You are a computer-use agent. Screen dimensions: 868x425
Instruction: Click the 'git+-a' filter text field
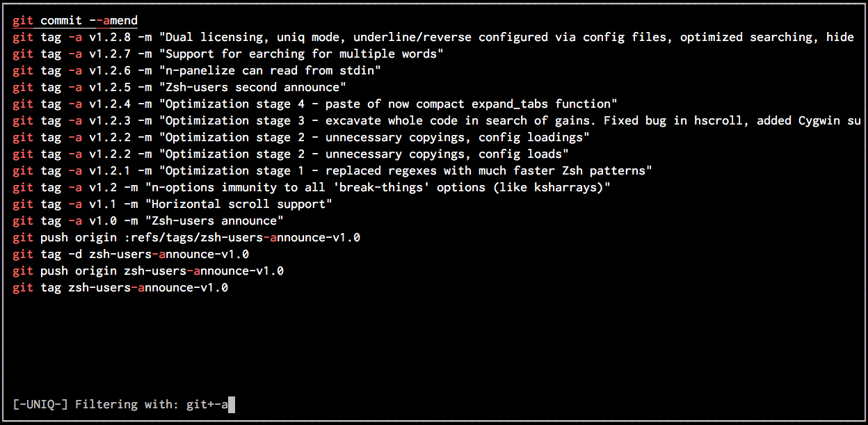tap(207, 404)
